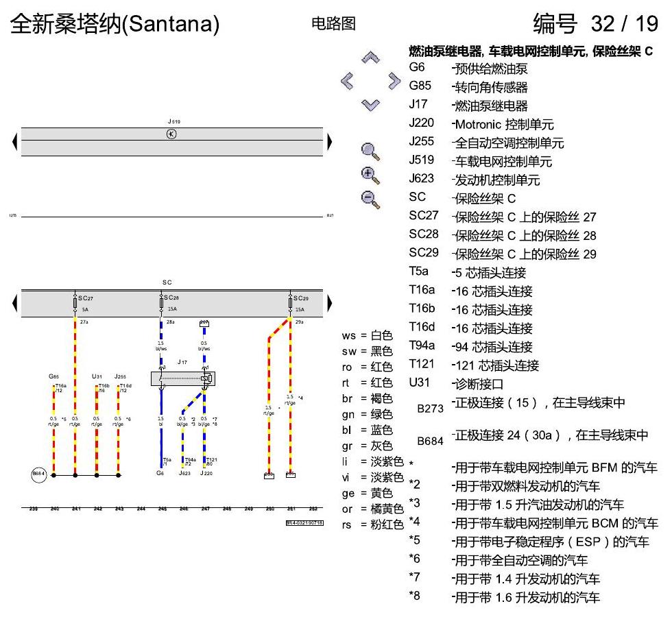The image size is (672, 617).
Task: Click legend entry SC 保险丝架 C
Action: 462,198
